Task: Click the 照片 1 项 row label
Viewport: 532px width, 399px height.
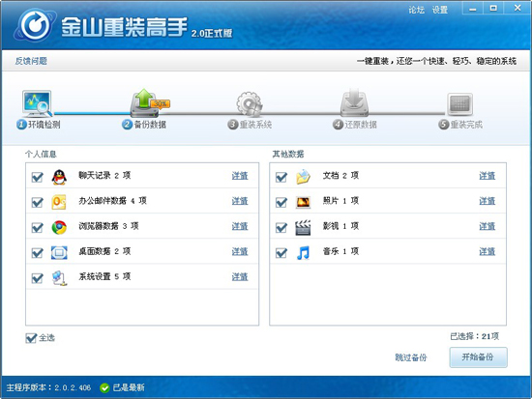Action: [x=340, y=201]
